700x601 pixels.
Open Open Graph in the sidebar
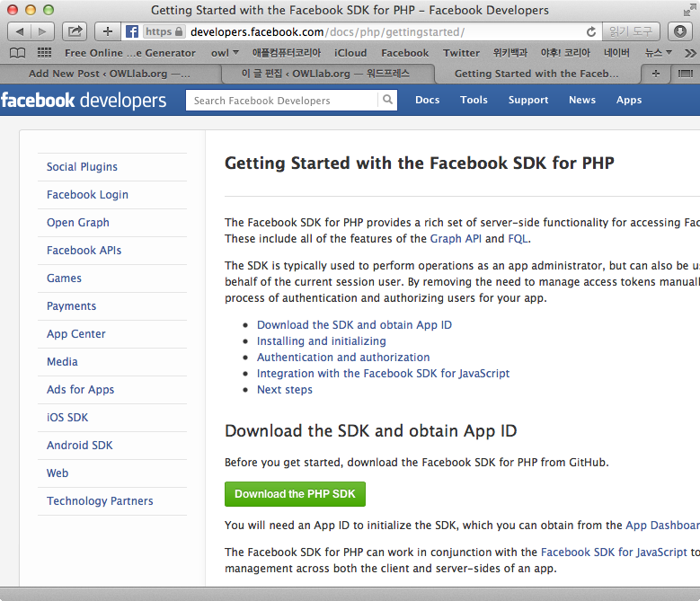coord(78,222)
